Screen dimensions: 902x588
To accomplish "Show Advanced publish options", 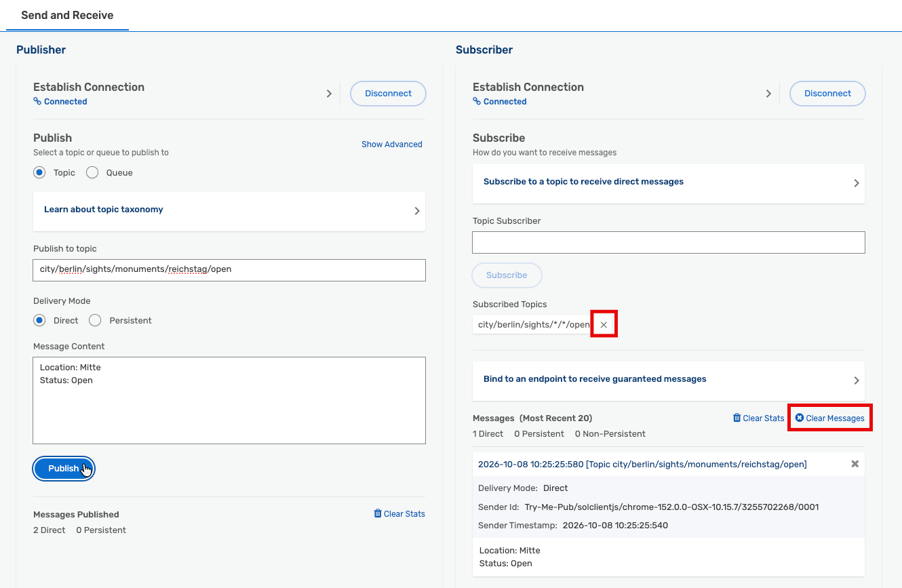I will (x=392, y=144).
